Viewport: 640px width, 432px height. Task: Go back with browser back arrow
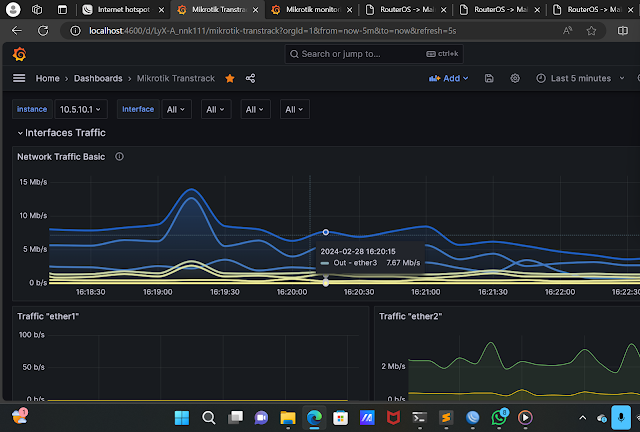click(17, 31)
